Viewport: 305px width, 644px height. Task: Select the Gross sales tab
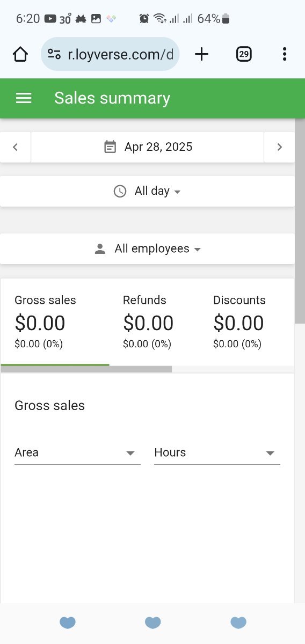pyautogui.click(x=55, y=322)
